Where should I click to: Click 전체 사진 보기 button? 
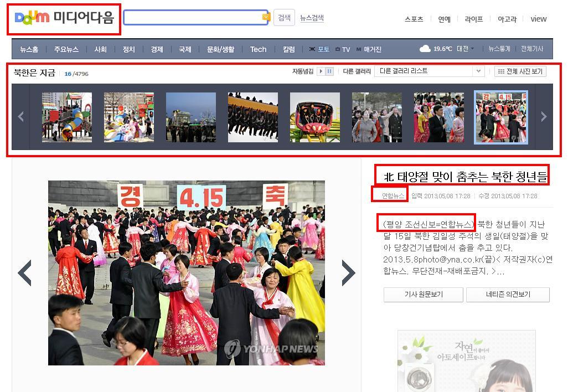pyautogui.click(x=520, y=71)
